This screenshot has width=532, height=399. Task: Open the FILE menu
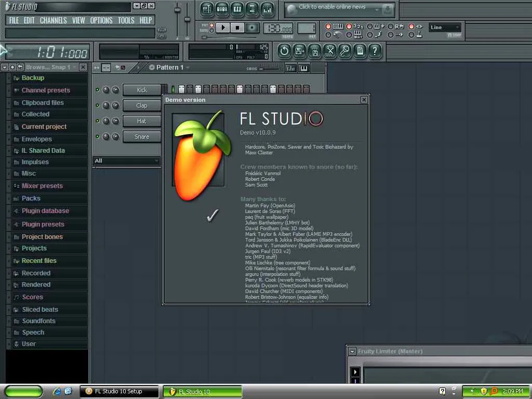(x=14, y=20)
